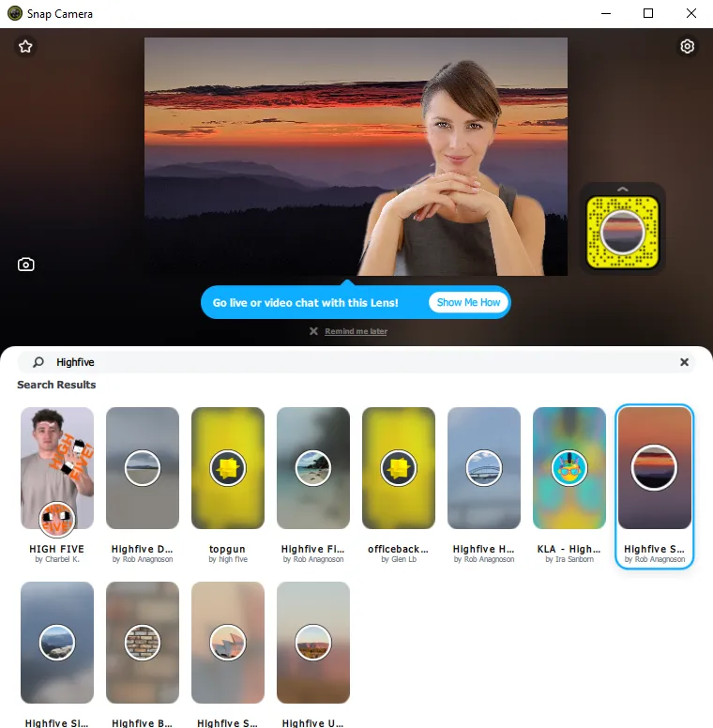Viewport: 713px width, 728px height.
Task: Select the Highfive B... brick wall lens
Action: click(x=143, y=643)
